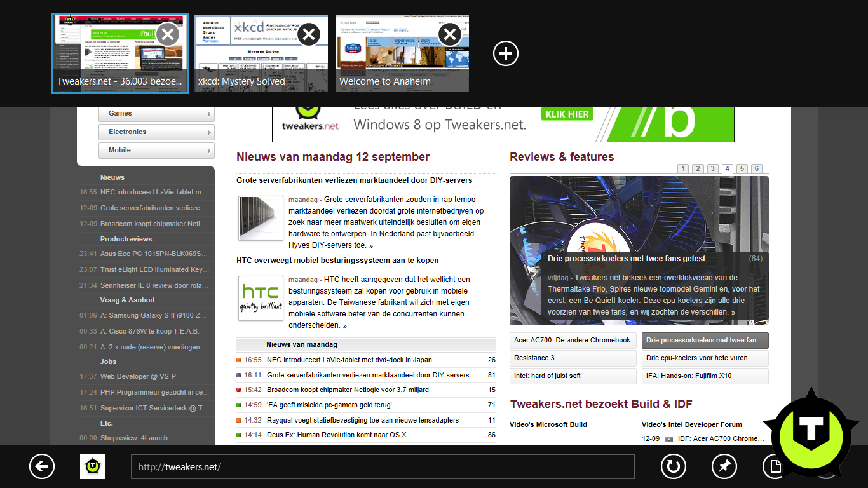The width and height of the screenshot is (868, 488).
Task: Open the server racks article thumbnail
Action: click(261, 218)
